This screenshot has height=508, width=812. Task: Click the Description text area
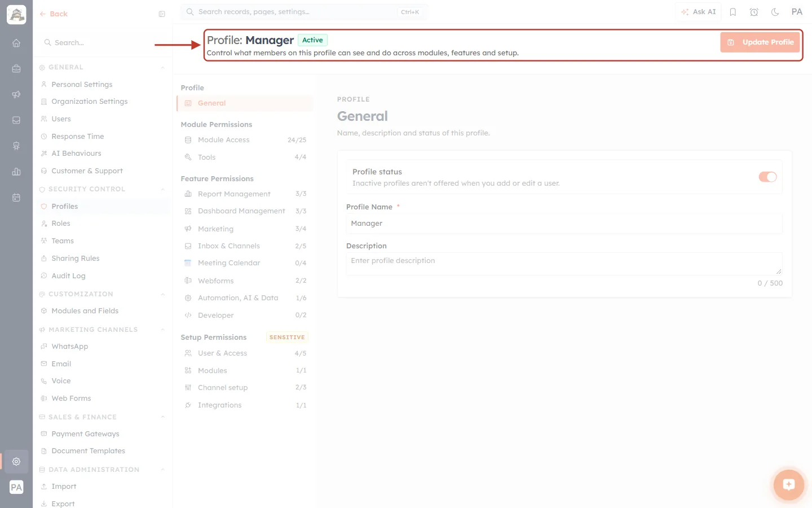pyautogui.click(x=564, y=264)
